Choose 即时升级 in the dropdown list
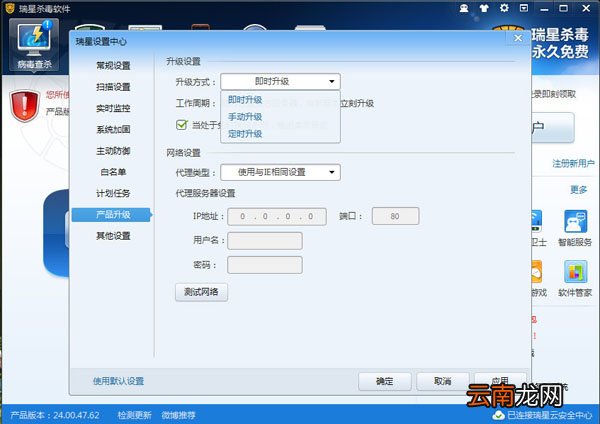600x424 pixels. tap(245, 100)
